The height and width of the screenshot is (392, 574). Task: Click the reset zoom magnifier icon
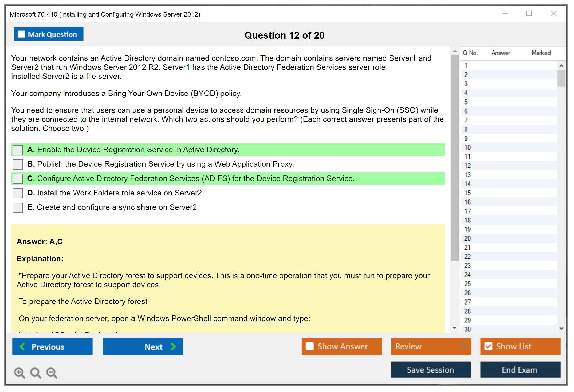pyautogui.click(x=36, y=373)
